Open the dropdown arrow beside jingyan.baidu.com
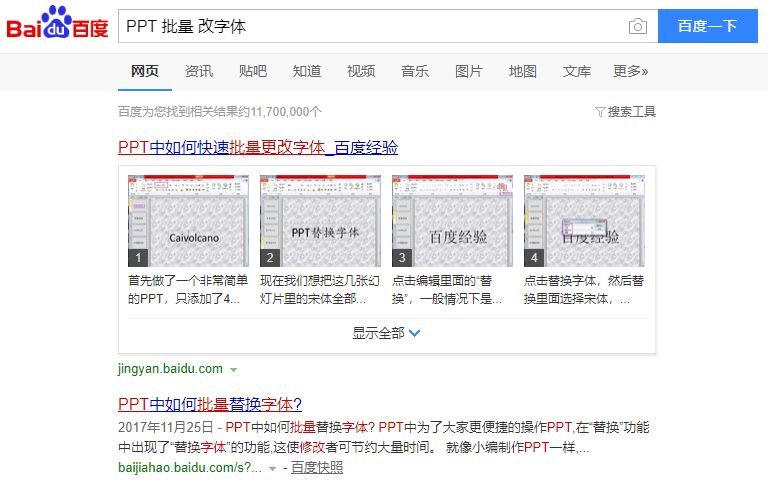The width and height of the screenshot is (768, 486). (234, 370)
